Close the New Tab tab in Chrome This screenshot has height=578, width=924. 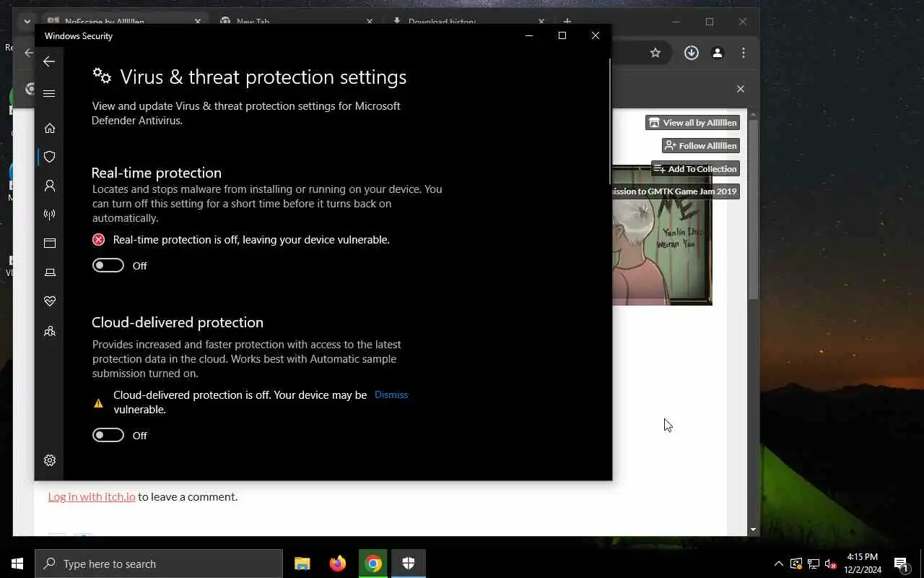(370, 22)
